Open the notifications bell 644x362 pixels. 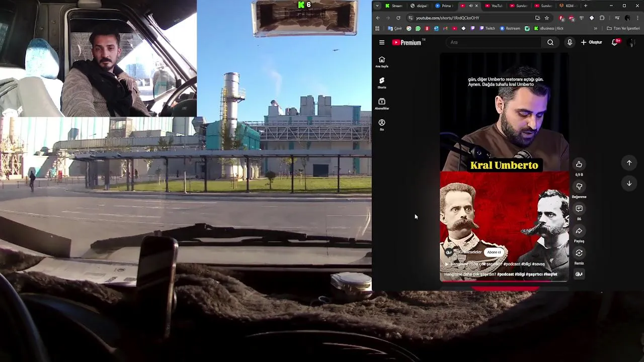615,42
